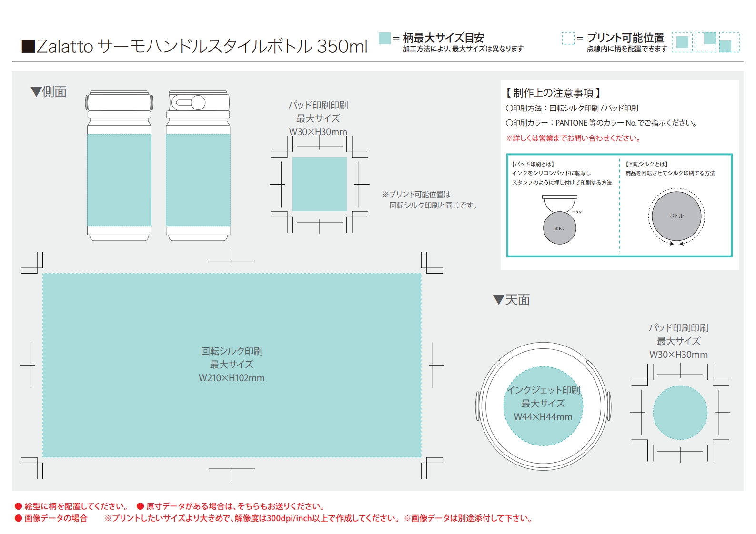Click the ▼天面 section heading
This screenshot has height=534, width=756.
click(511, 300)
